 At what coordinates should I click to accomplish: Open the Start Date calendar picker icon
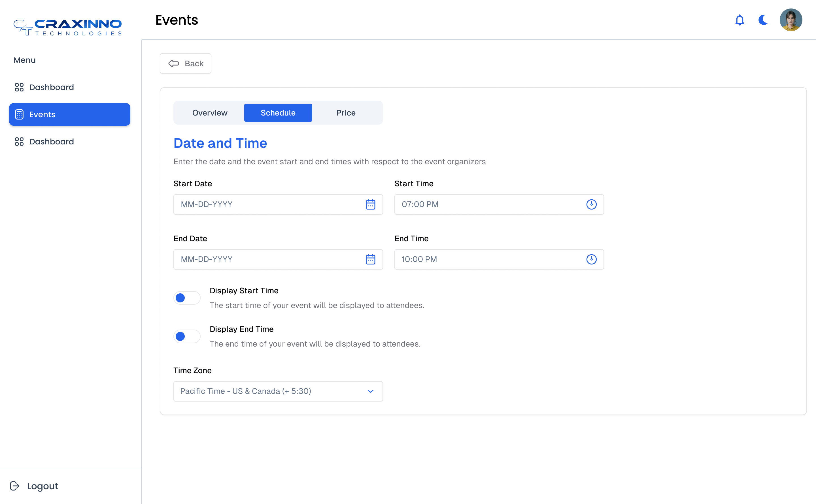coord(371,204)
